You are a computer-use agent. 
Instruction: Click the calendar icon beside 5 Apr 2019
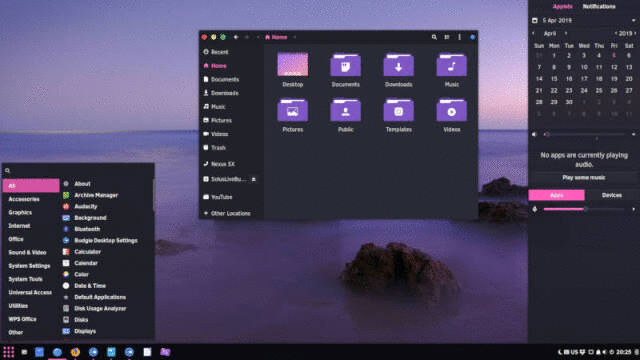[535, 20]
